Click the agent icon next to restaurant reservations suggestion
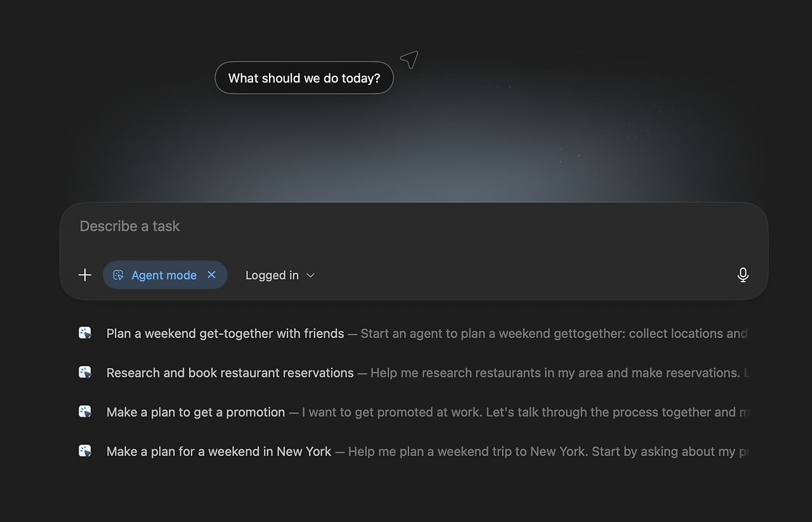812x522 pixels. pos(84,372)
